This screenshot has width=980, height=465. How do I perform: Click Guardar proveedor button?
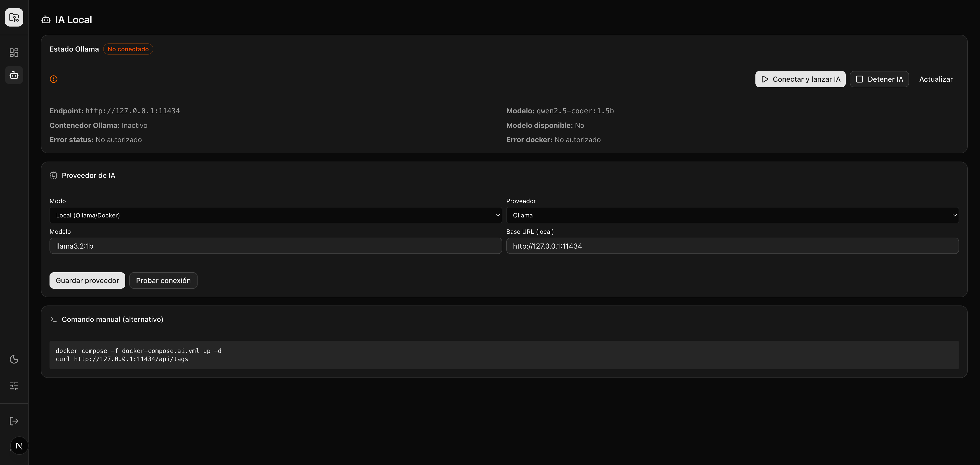click(x=87, y=280)
